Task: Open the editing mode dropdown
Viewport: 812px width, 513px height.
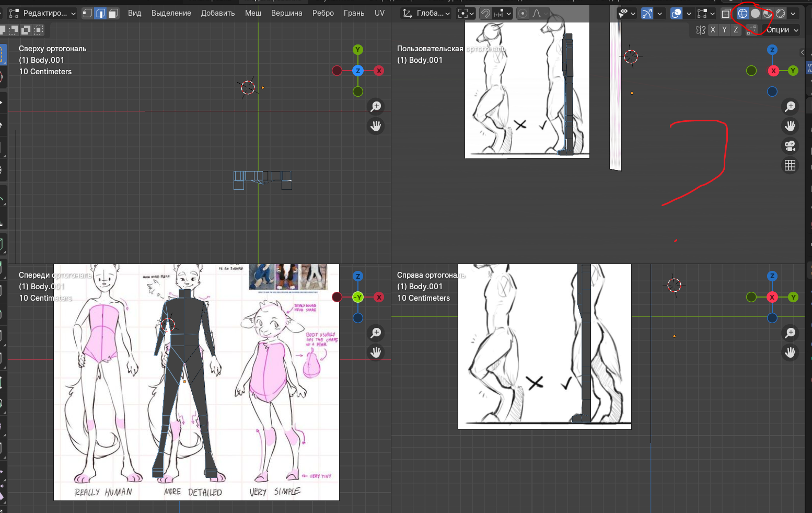Action: 43,13
